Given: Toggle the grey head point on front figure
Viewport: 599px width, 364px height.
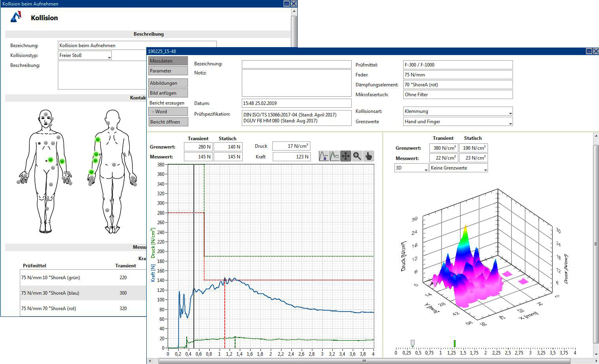Looking at the screenshot, I should [46, 114].
